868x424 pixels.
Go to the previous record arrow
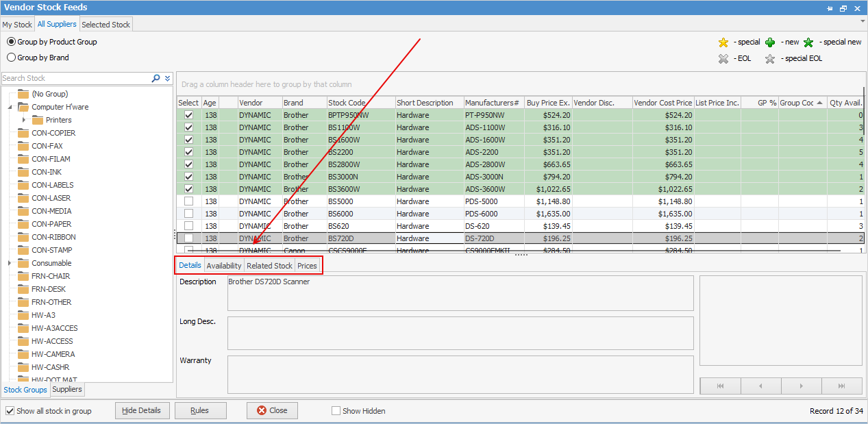point(760,386)
